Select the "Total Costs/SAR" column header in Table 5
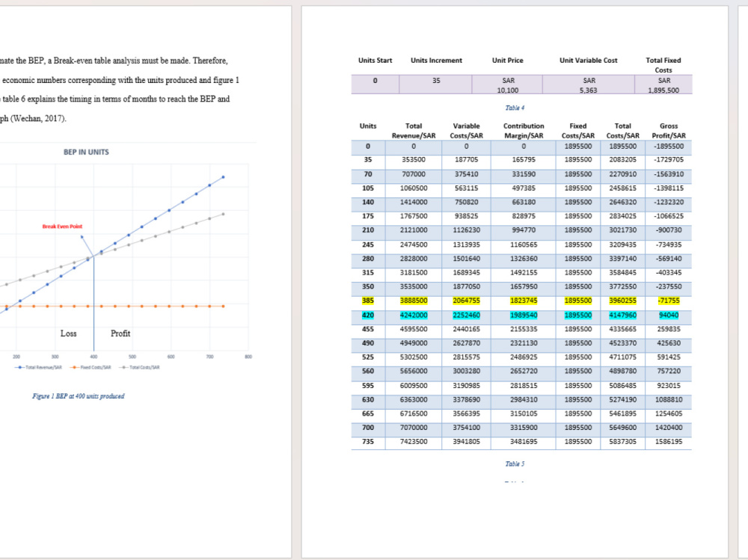This screenshot has width=748, height=560. pyautogui.click(x=622, y=131)
